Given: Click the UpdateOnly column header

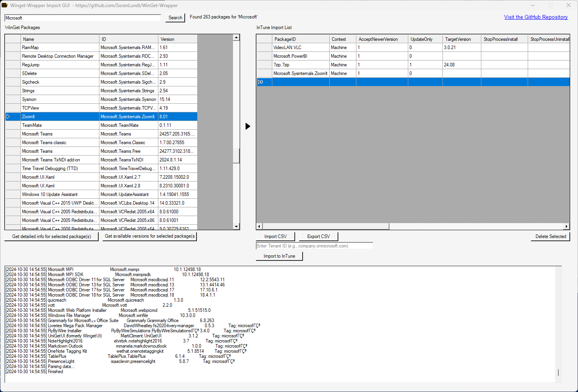Looking at the screenshot, I should coord(425,39).
